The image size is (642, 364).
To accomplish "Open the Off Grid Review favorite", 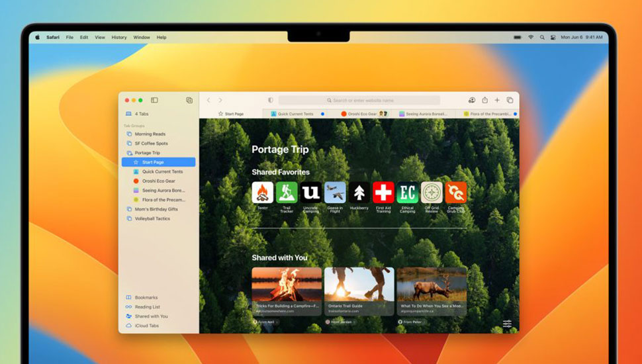I will click(432, 193).
